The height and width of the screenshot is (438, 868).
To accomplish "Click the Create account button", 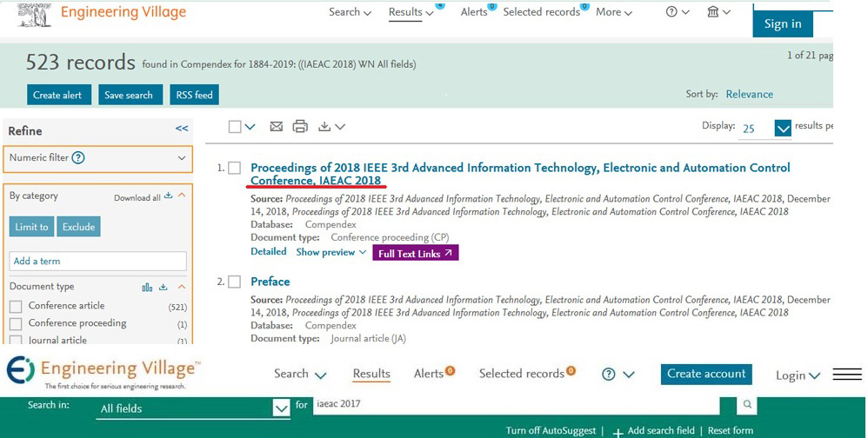I will pyautogui.click(x=707, y=374).
